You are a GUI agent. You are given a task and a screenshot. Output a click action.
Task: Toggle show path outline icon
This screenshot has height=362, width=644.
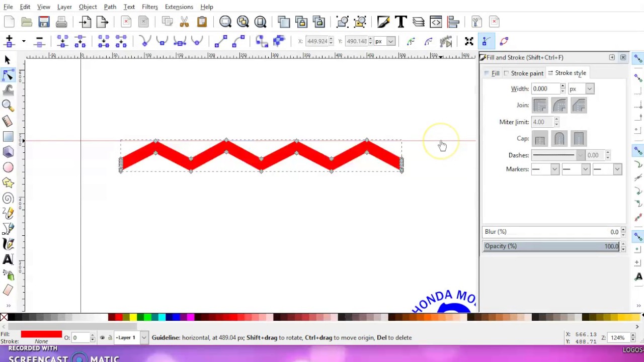[504, 41]
